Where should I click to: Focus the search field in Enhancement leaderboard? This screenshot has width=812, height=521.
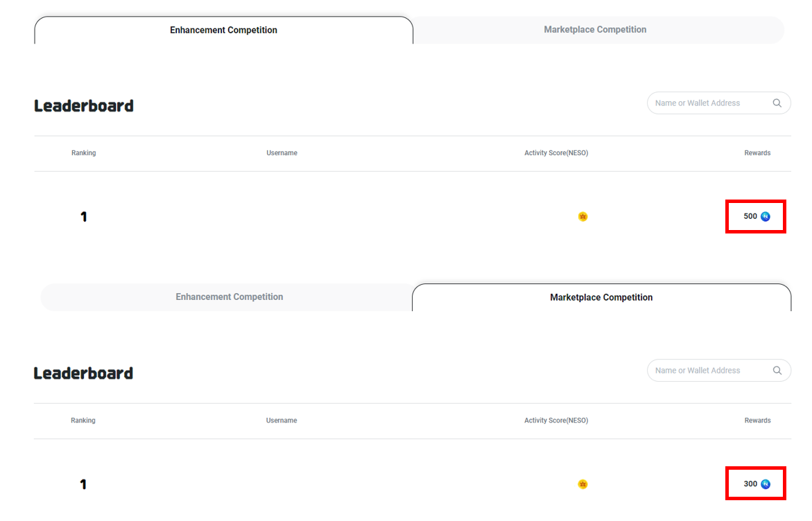pyautogui.click(x=707, y=103)
